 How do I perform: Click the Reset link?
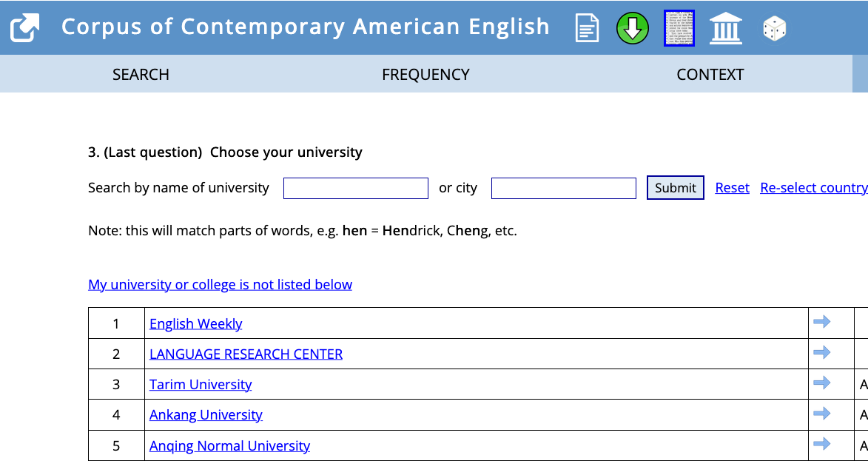(x=732, y=188)
